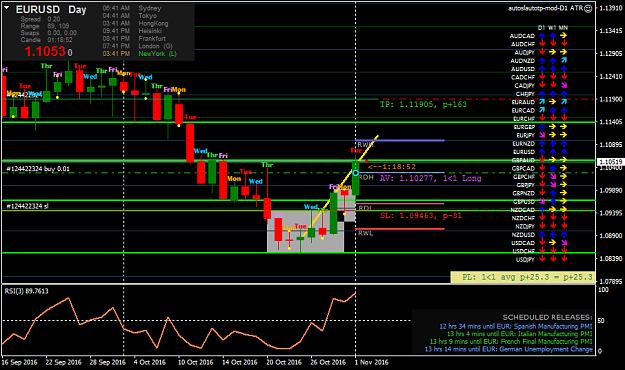This screenshot has width=625, height=370.
Task: Open the Italian Manufacturing PMI release
Action: pos(519,334)
